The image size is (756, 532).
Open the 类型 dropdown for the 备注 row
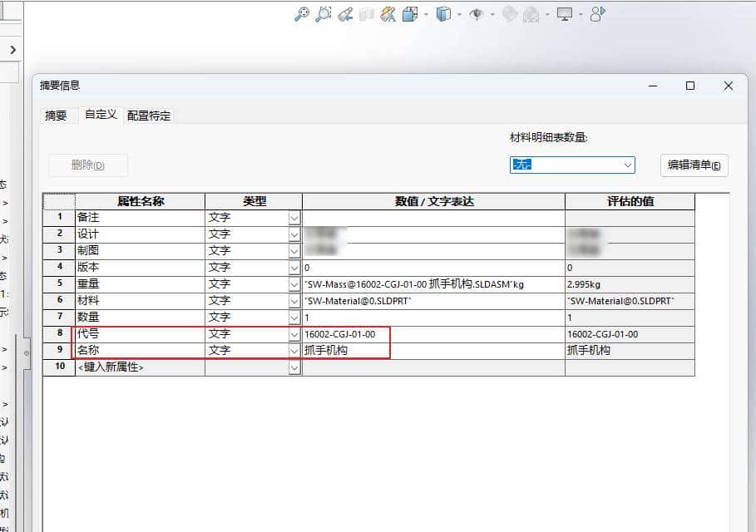click(295, 217)
